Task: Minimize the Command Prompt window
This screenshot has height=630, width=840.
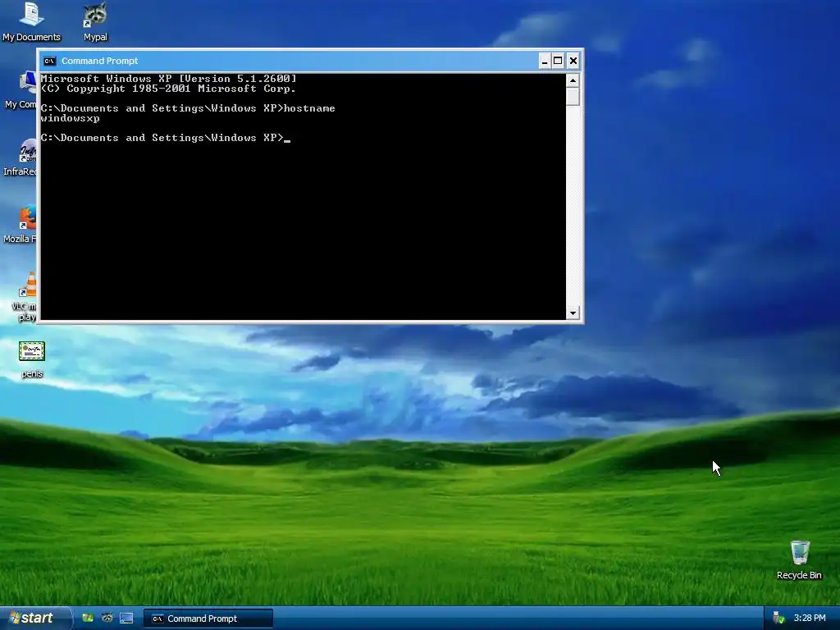Action: [545, 61]
